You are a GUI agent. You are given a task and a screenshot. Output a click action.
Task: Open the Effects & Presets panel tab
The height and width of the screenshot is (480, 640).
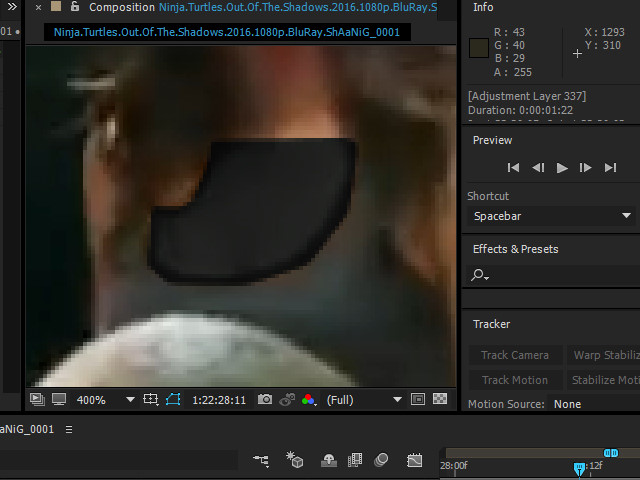516,249
